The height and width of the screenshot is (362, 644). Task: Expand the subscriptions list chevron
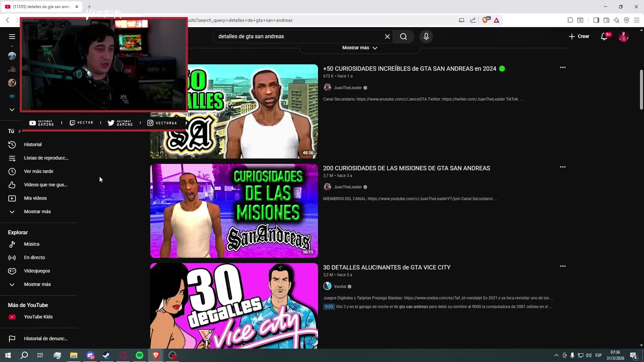[x=12, y=110]
